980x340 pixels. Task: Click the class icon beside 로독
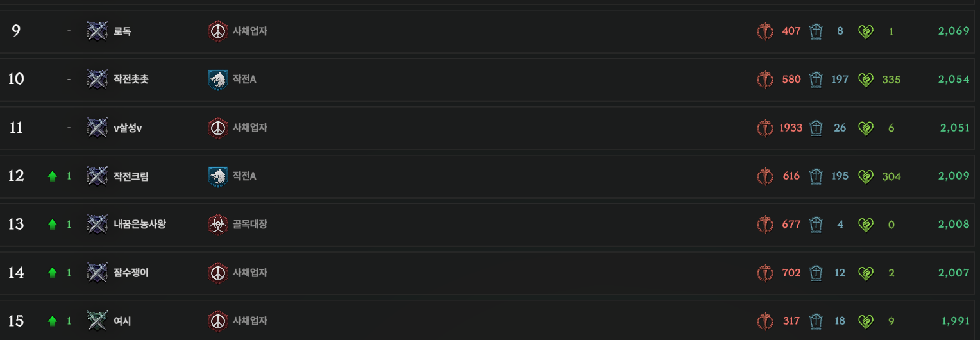click(x=97, y=31)
